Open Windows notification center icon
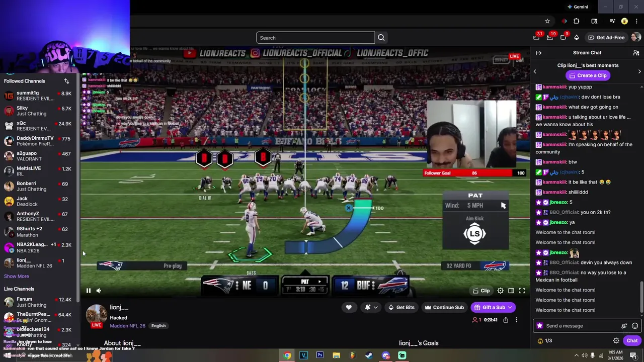 [633, 355]
